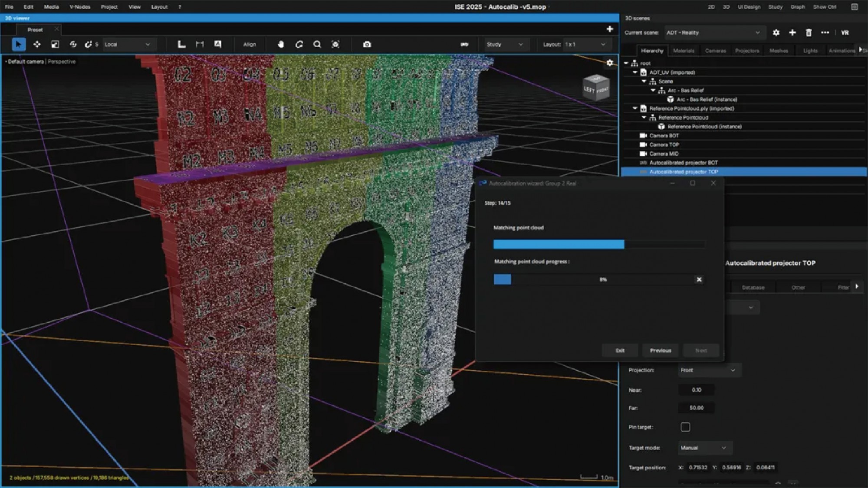Collapse the Reference Pointcloud.ply tree node
This screenshot has height=488, width=868.
click(635, 108)
